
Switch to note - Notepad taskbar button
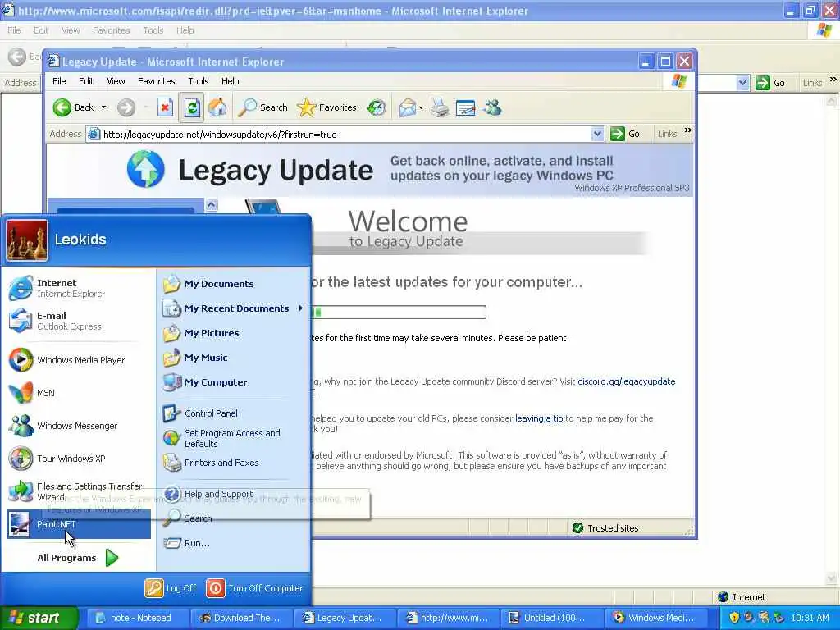[x=136, y=618]
